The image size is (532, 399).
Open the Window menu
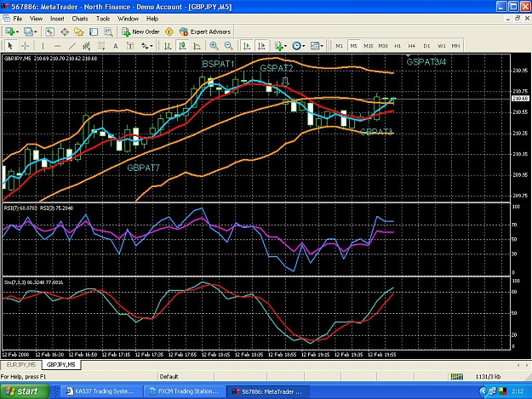tap(129, 19)
